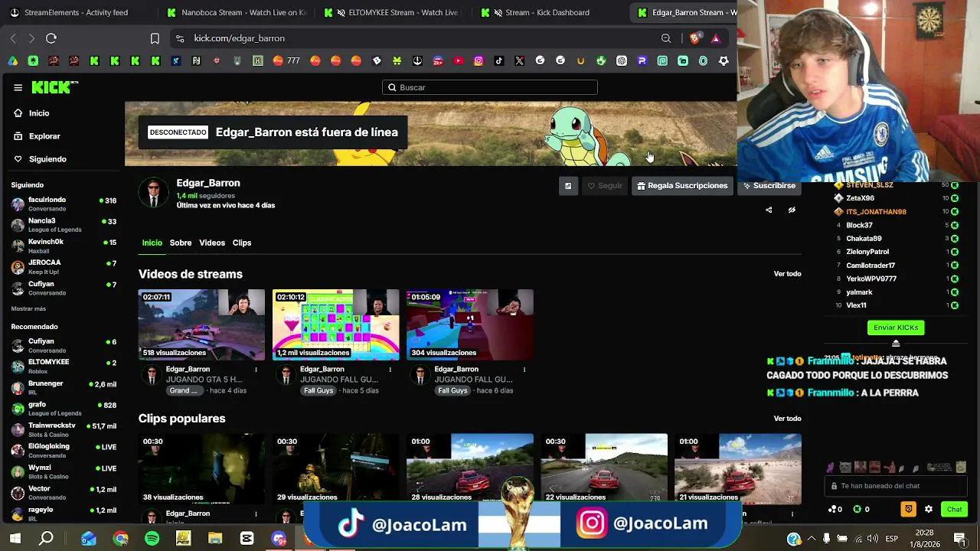Viewport: 980px width, 551px height.
Task: Open the clip with 29 visualizaciones
Action: (336, 468)
